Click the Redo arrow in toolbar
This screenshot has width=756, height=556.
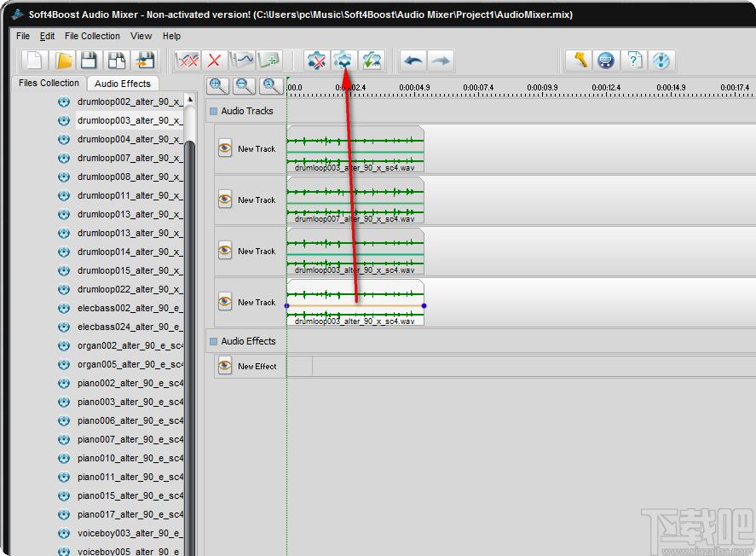[x=440, y=61]
